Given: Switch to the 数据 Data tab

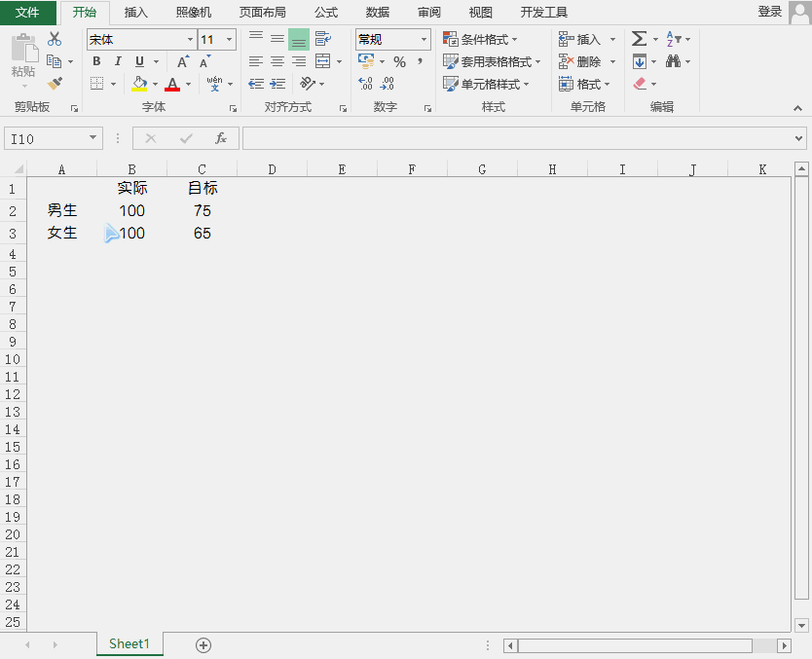Looking at the screenshot, I should coord(378,12).
